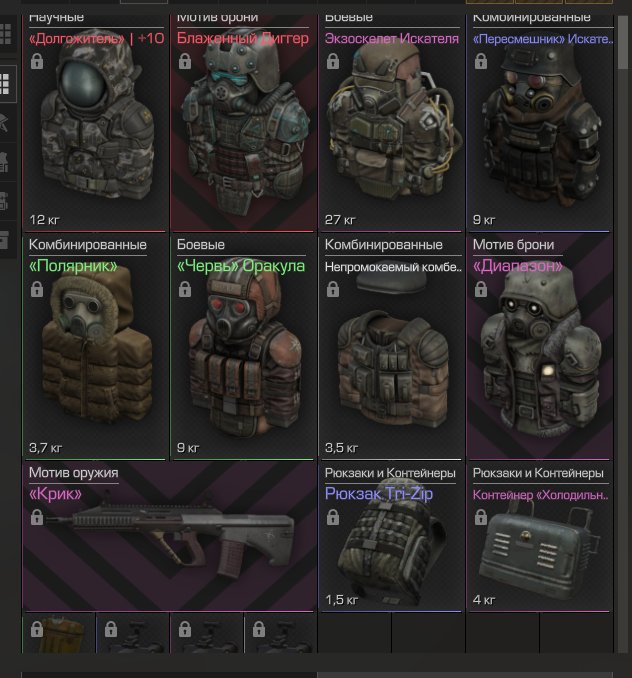Open the «Червь» Оракула armor item
Viewport: 632px width, 678px height.
click(243, 347)
